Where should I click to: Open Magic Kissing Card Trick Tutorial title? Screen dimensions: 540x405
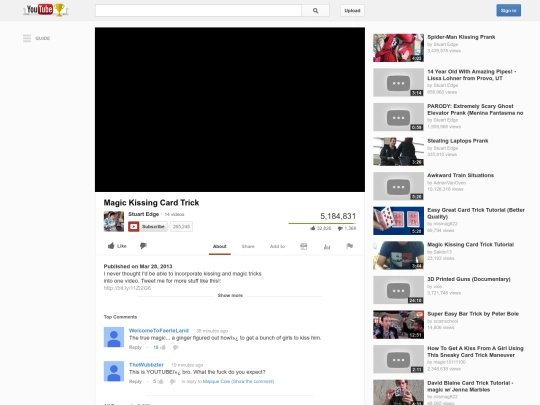[470, 245]
